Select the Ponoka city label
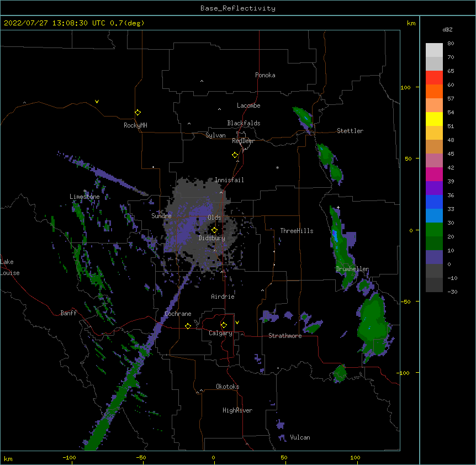The height and width of the screenshot is (465, 476). [265, 75]
